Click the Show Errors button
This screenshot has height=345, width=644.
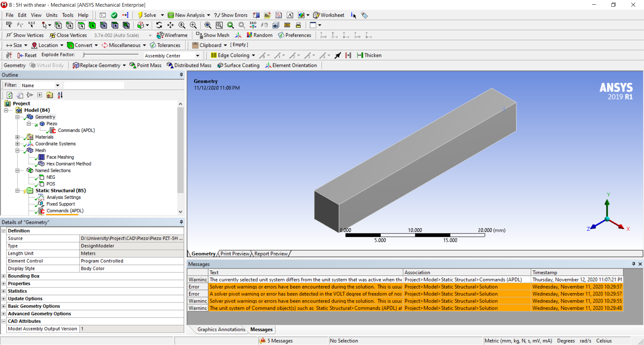(231, 15)
